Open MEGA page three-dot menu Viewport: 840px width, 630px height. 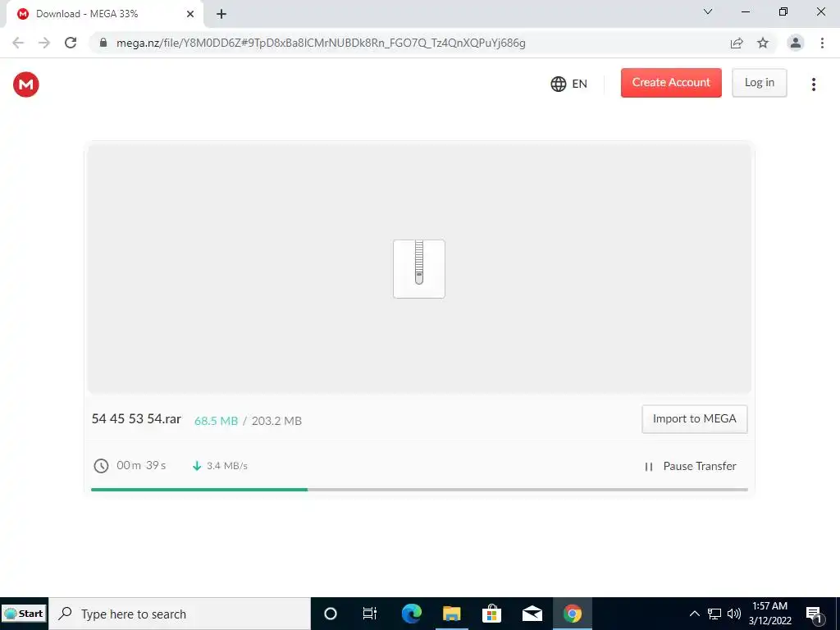(x=813, y=84)
